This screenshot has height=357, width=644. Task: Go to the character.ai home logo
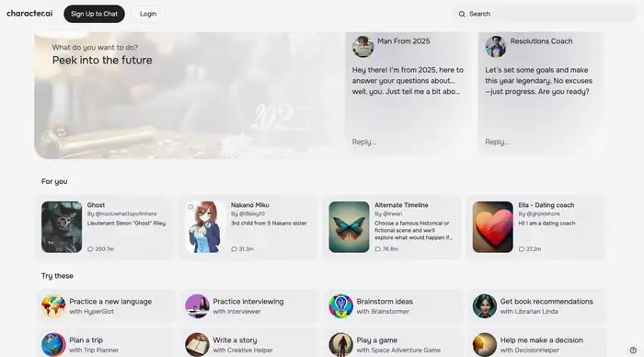[29, 14]
